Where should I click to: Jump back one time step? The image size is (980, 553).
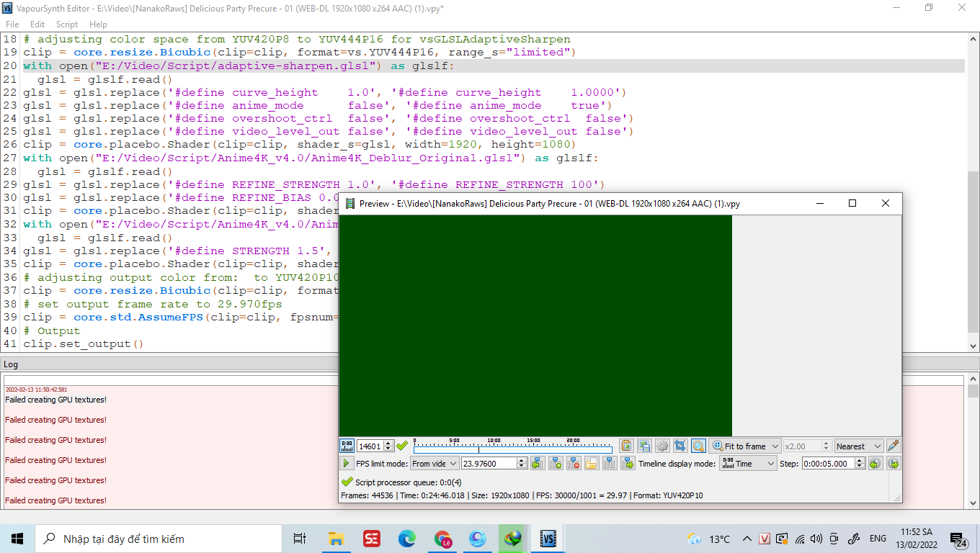[x=875, y=464]
